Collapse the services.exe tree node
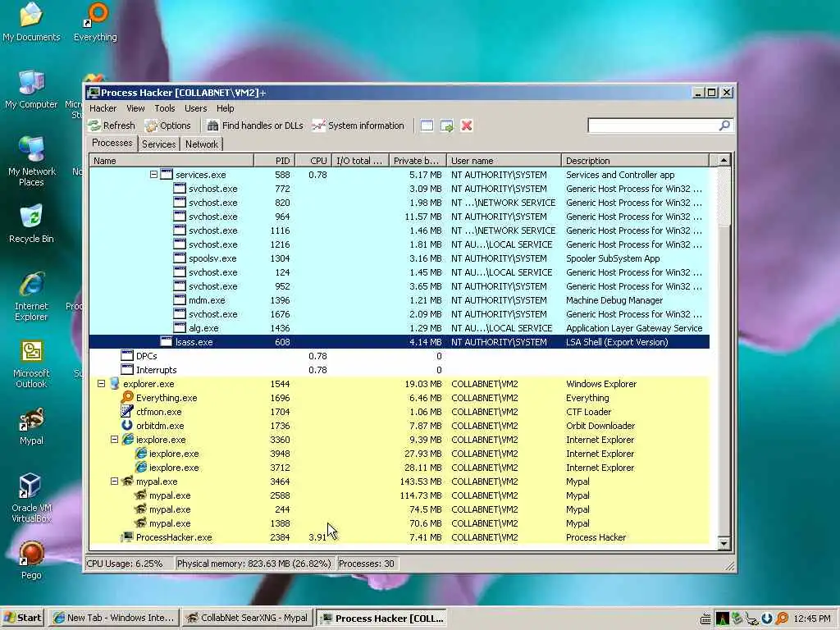840x630 pixels. click(x=153, y=175)
